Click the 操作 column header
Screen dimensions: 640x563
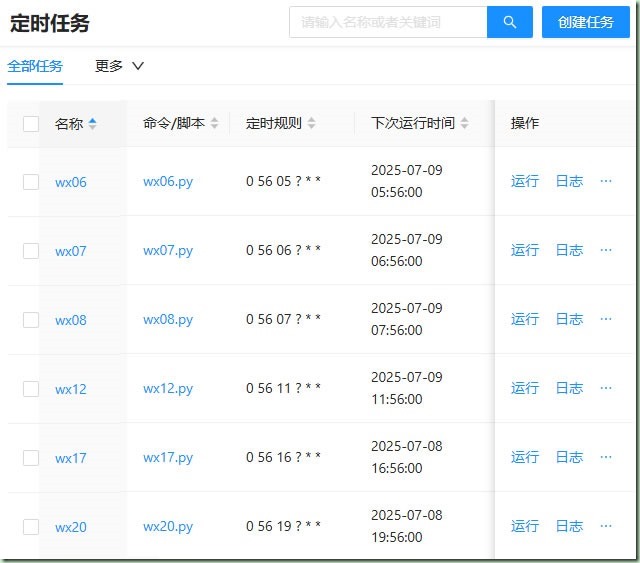[524, 123]
